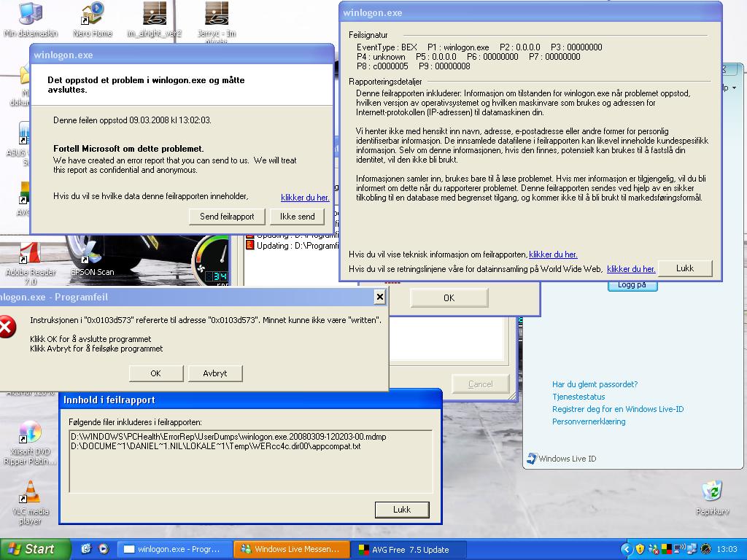Click the system clock showing 13:03
The width and height of the screenshot is (747, 560).
click(727, 550)
